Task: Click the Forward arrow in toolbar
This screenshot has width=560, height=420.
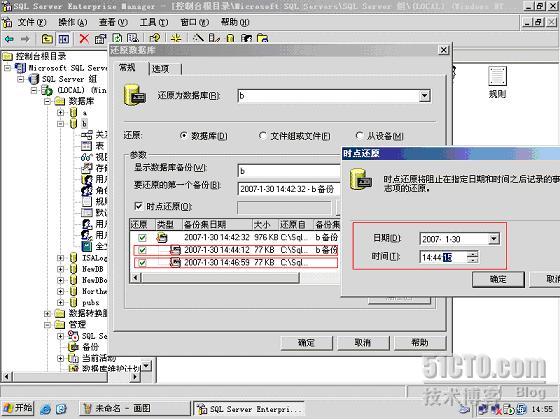Action: point(25,39)
